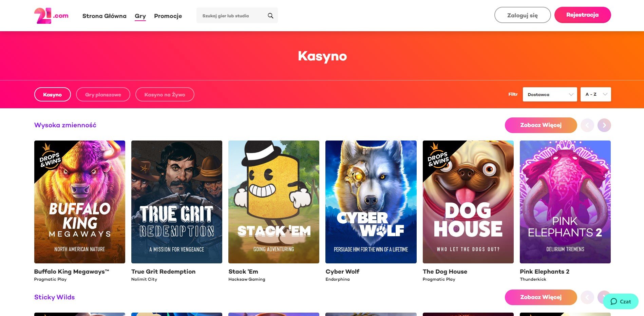Image resolution: width=644 pixels, height=316 pixels.
Task: Switch to Gry planszowe category
Action: pos(103,95)
